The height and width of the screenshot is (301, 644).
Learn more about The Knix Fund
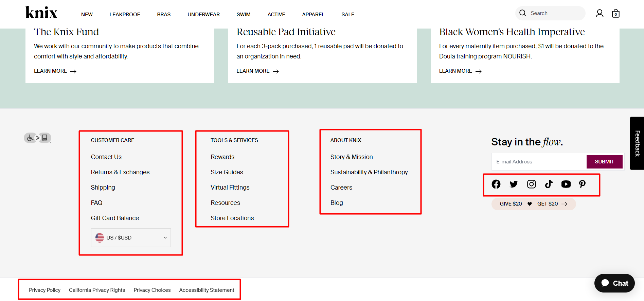(x=55, y=71)
